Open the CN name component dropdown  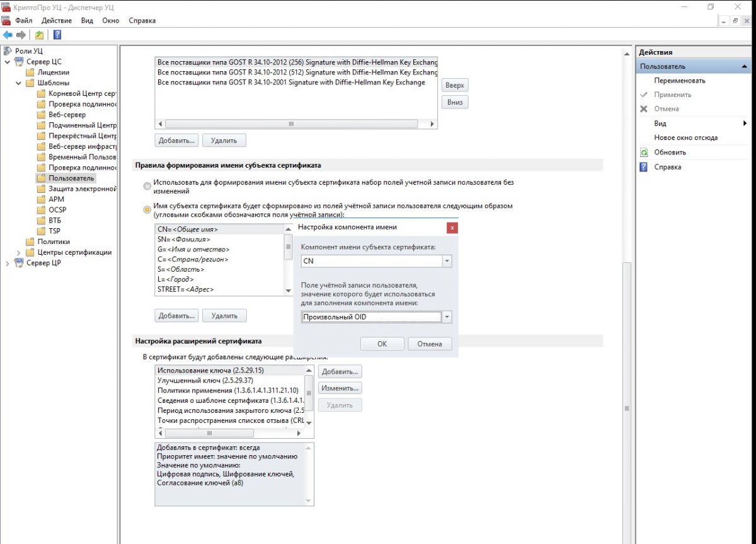pos(447,261)
